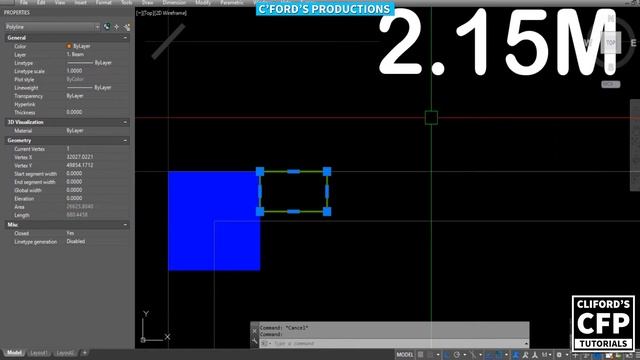Image resolution: width=640 pixels, height=360 pixels.
Task: Close the command line window with its X
Action: pyautogui.click(x=254, y=331)
